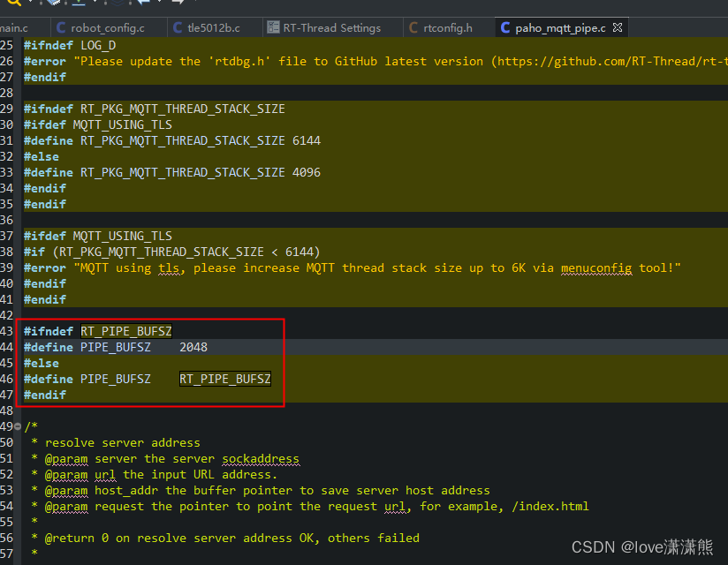Click the C icon on robot_config.c tab
Image resolution: width=728 pixels, height=565 pixels.
[63, 26]
